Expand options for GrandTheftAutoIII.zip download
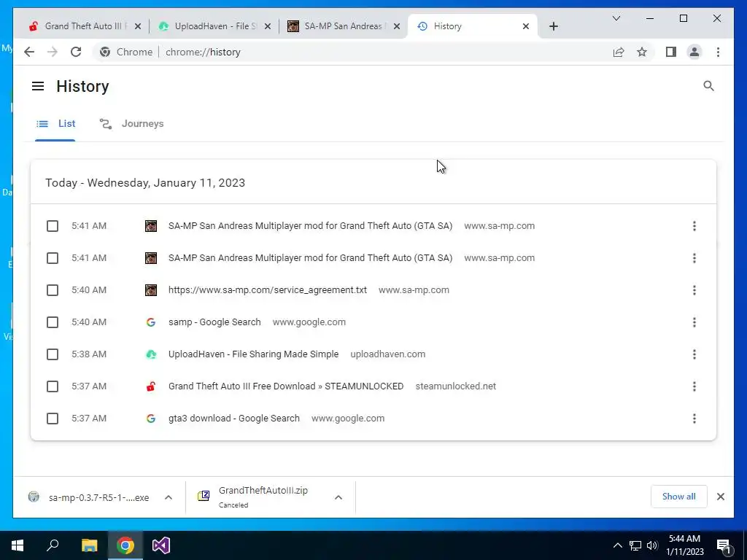 [x=338, y=497]
